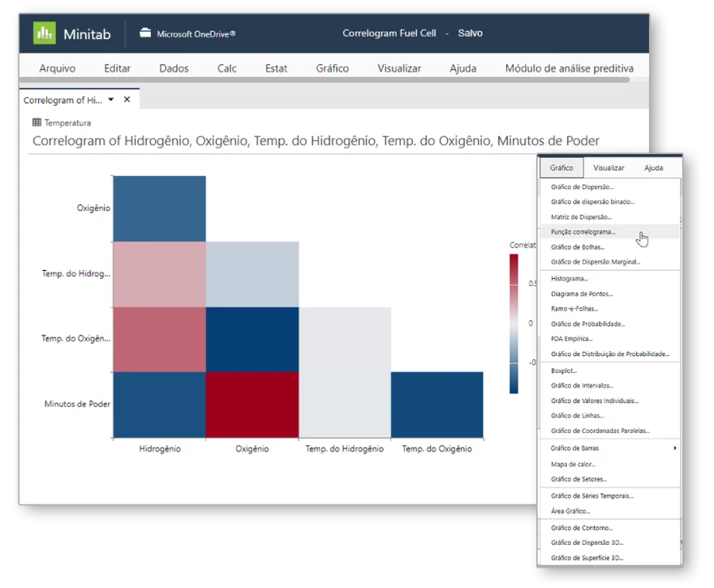Close the Correlogram of Hi... tab
Screen dimensions: 714x588
127,99
